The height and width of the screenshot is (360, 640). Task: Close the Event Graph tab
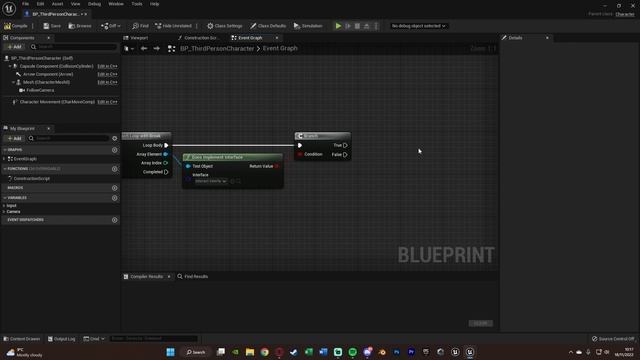point(277,38)
